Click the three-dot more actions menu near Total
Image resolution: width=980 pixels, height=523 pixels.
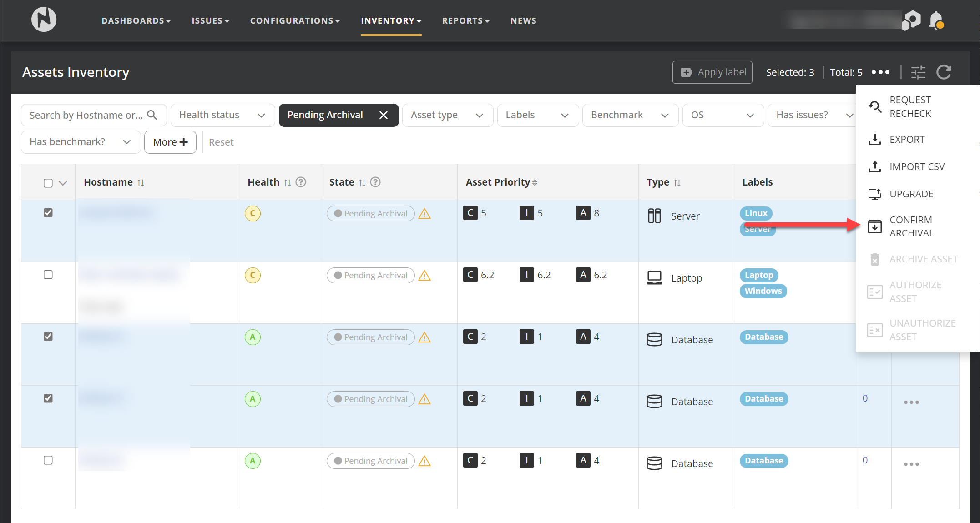[x=880, y=72]
